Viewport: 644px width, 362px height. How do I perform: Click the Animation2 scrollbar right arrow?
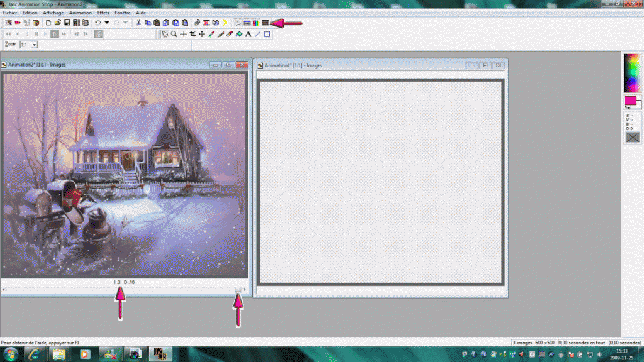click(x=245, y=290)
